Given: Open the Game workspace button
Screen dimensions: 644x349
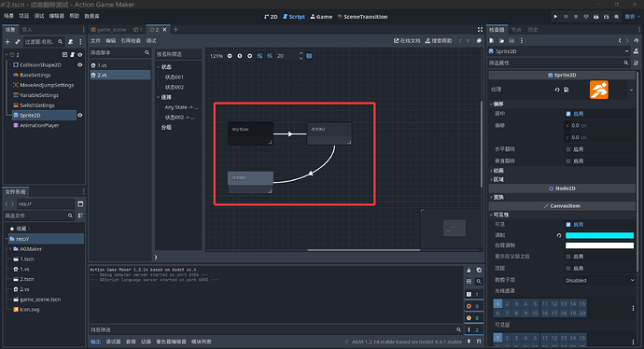Looking at the screenshot, I should tap(321, 17).
